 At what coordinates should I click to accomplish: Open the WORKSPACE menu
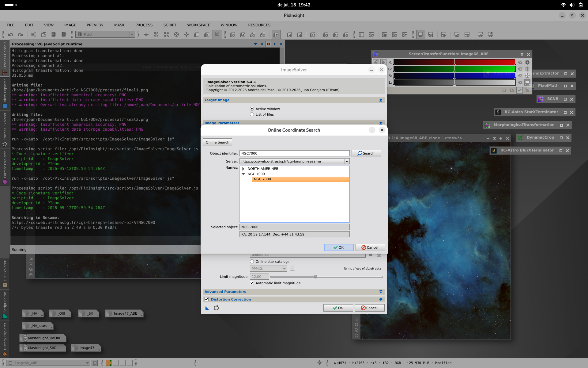[198, 25]
